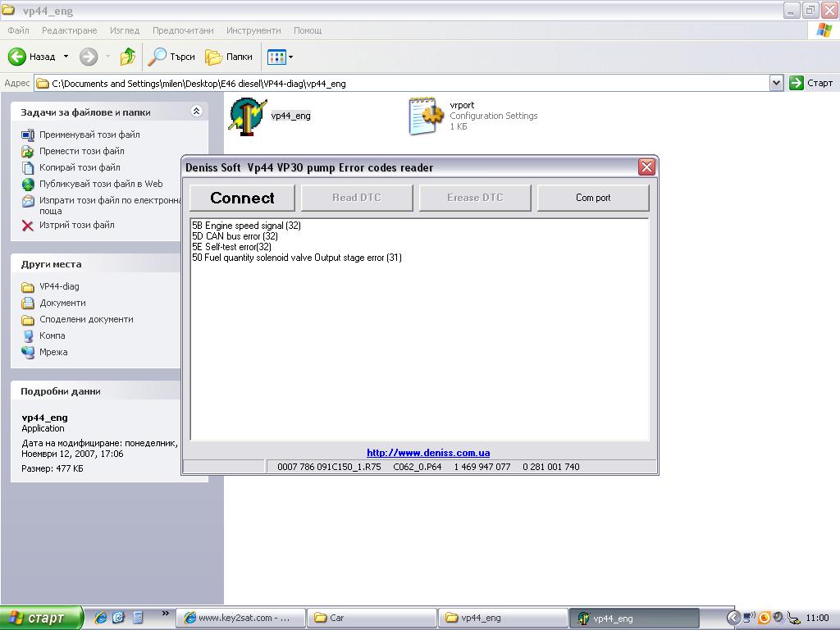Click status bar value C062_0.P64

coord(418,467)
